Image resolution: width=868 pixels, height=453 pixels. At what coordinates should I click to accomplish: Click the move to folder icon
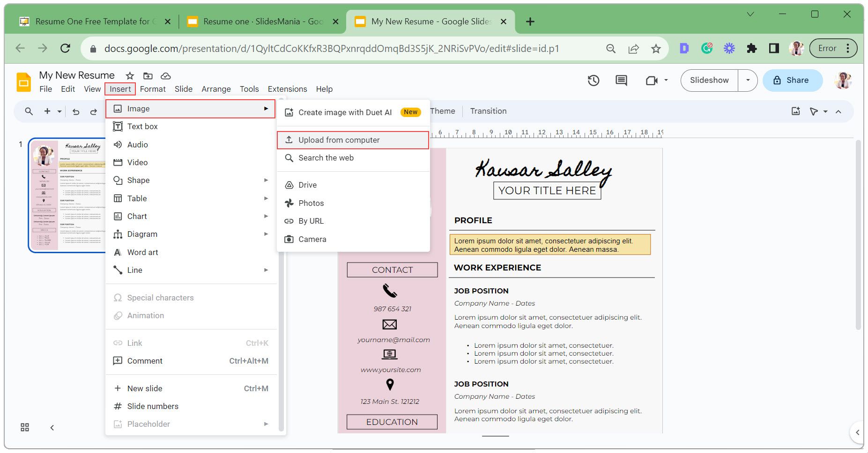coord(148,76)
